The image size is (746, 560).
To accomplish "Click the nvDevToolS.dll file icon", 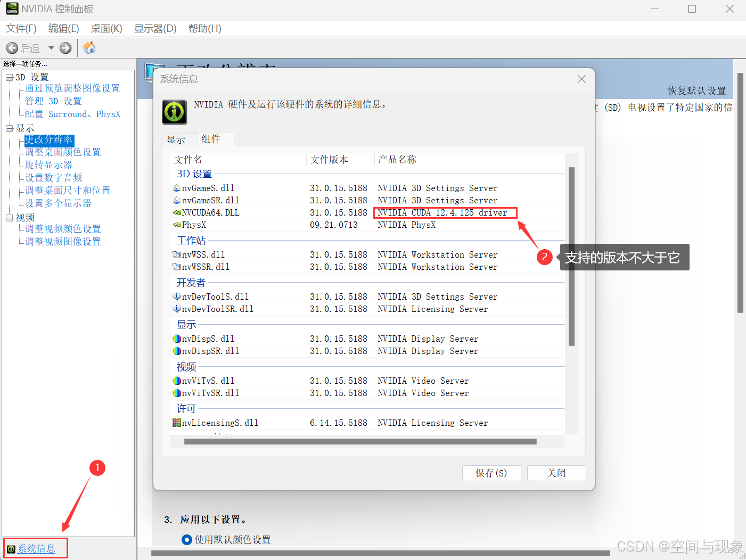I will pos(177,297).
